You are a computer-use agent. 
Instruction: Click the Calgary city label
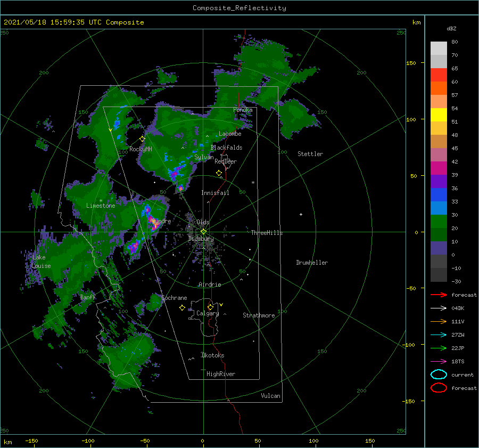coord(208,313)
